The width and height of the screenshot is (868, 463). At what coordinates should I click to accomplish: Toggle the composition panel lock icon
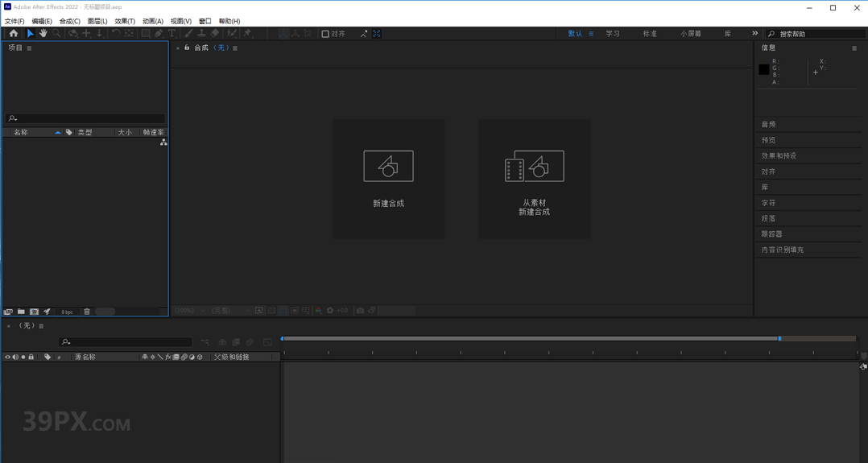pyautogui.click(x=187, y=48)
